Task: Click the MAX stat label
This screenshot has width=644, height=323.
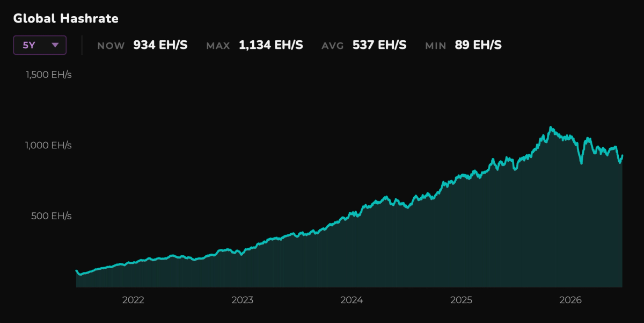Action: 218,46
